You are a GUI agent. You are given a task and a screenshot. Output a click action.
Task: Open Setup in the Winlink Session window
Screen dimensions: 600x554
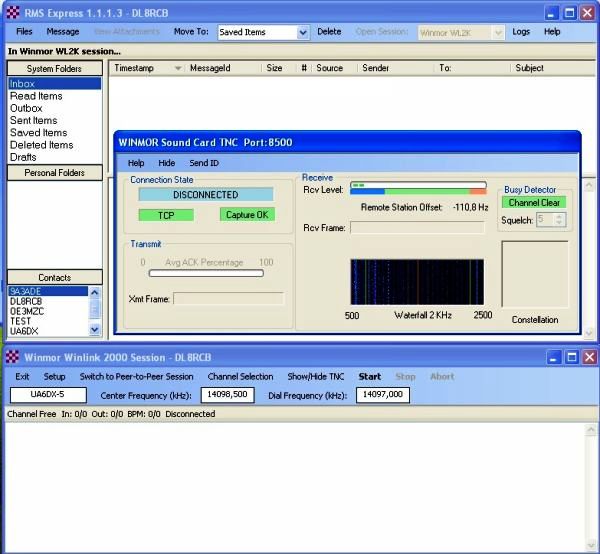(54, 376)
